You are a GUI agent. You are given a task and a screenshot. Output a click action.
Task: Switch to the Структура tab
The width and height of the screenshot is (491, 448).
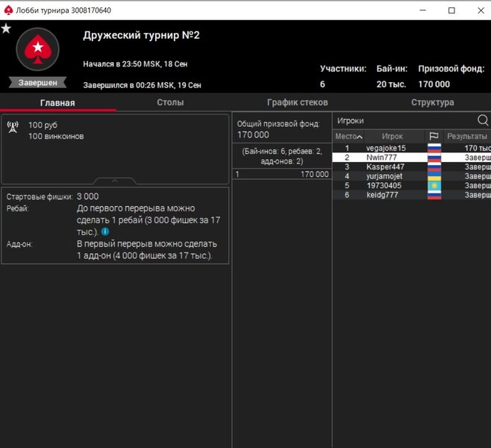coord(432,102)
